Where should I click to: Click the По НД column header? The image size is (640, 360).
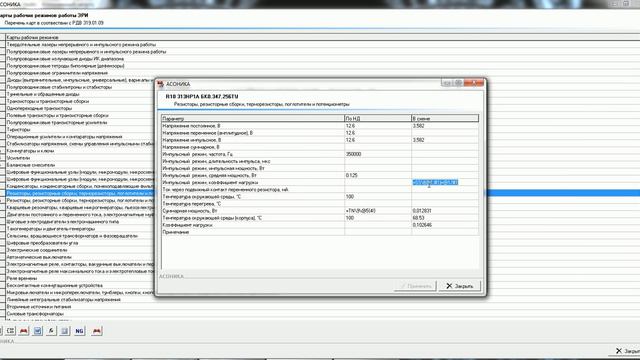[378, 118]
